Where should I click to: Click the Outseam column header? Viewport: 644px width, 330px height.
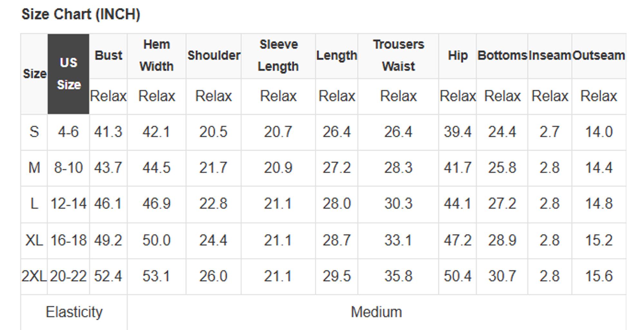(x=599, y=55)
